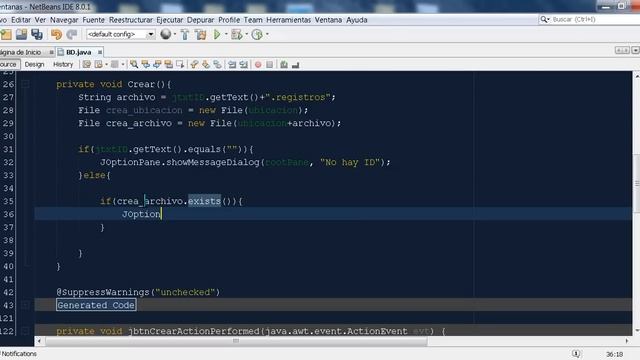Open dropdown arrow beside Debug icon
Screen dimensions: 640x360
[x=247, y=34]
